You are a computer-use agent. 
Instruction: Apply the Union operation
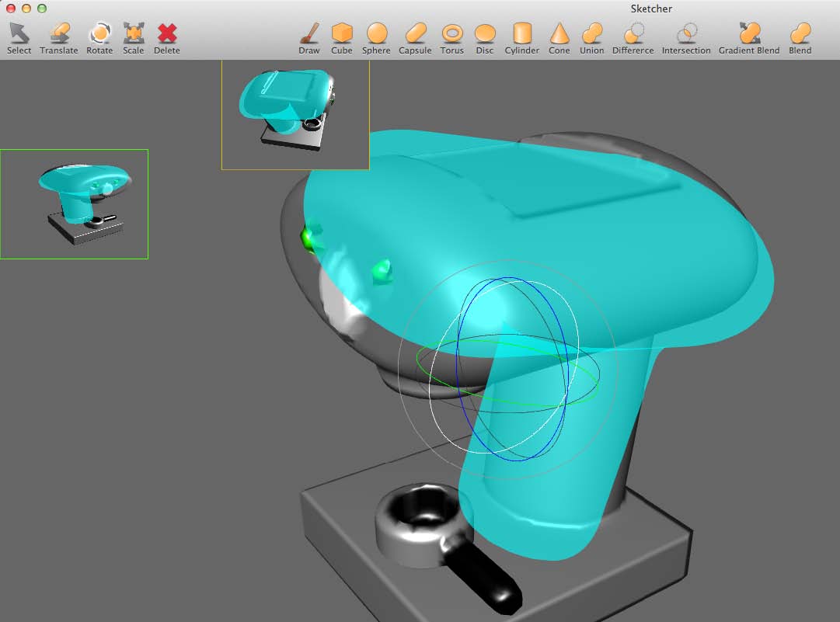[592, 39]
